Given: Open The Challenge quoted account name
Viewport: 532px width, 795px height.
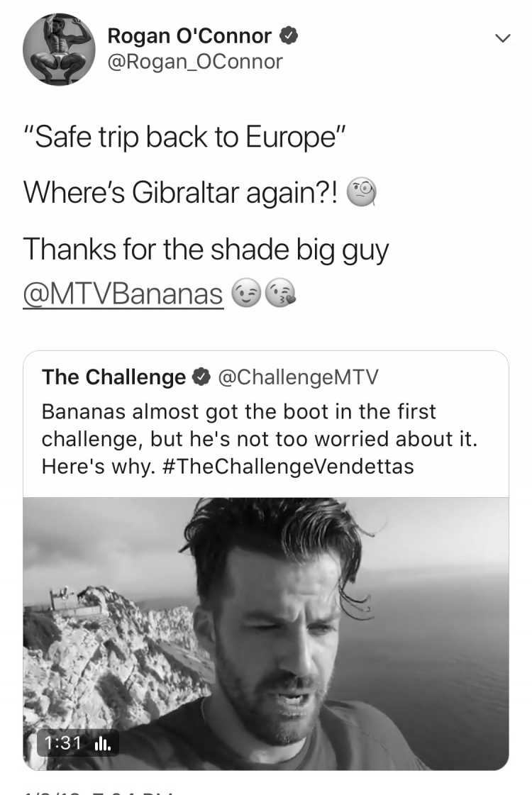Looking at the screenshot, I should click(x=113, y=377).
